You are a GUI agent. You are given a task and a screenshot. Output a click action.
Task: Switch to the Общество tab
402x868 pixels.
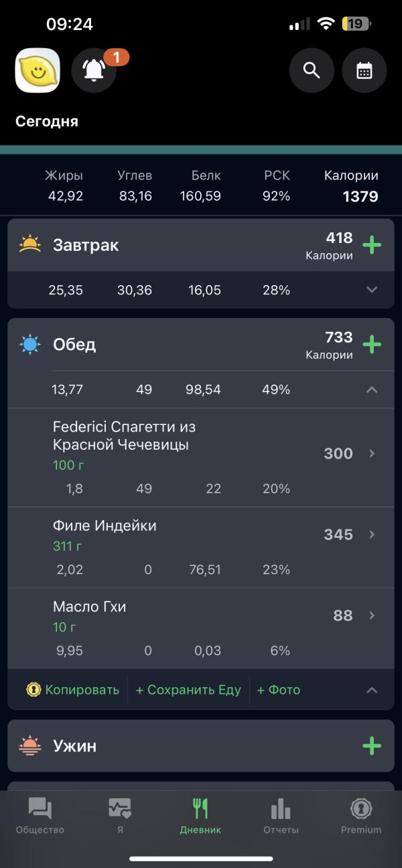tap(40, 816)
